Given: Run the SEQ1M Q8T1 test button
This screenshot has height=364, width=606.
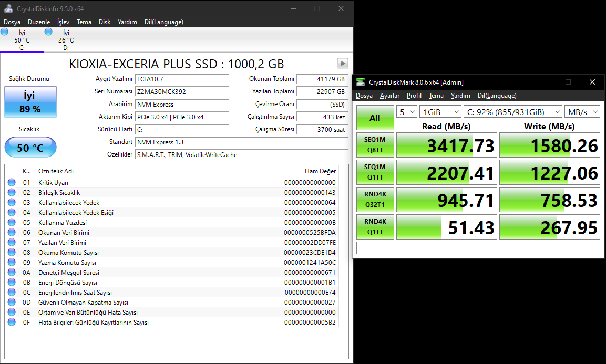Looking at the screenshot, I should (375, 145).
